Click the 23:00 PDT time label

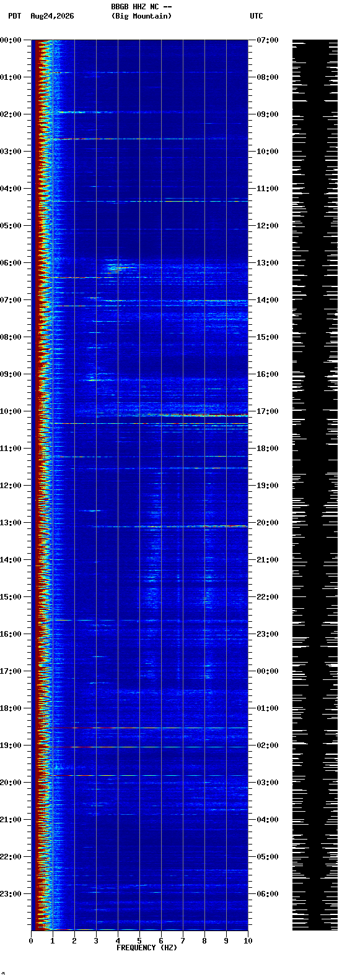[11, 894]
